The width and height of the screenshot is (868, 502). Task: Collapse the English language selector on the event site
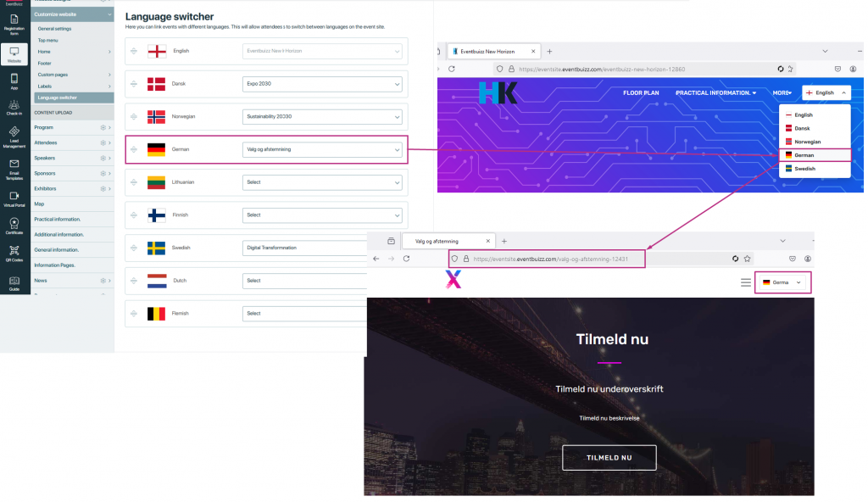[x=826, y=92]
